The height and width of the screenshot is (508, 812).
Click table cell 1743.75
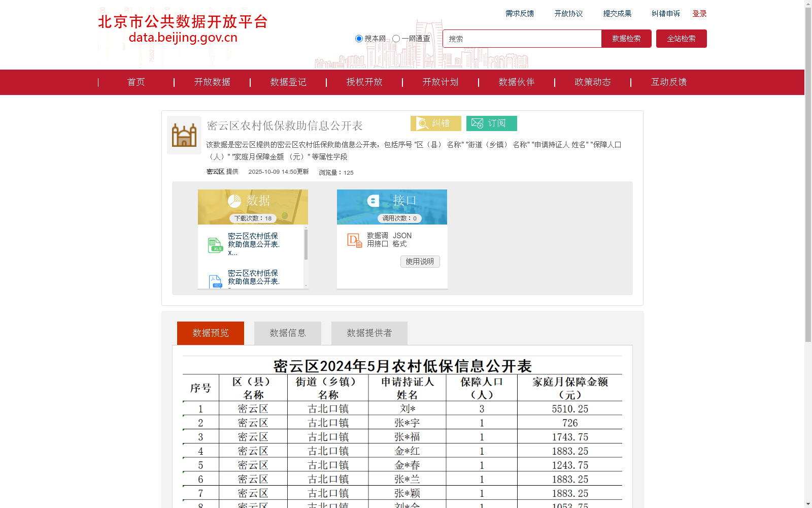point(570,437)
